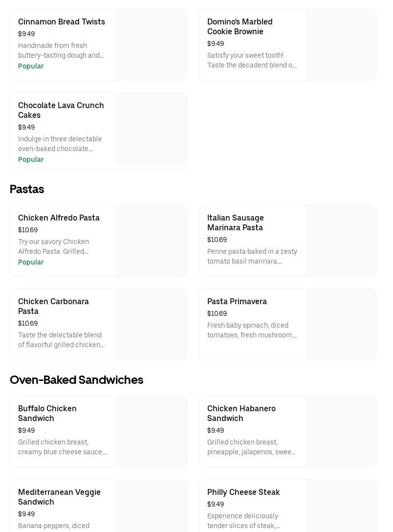Viewport: 393px width, 532px height.
Task: Click the Pasta Primavera image placeholder
Action: click(x=340, y=324)
